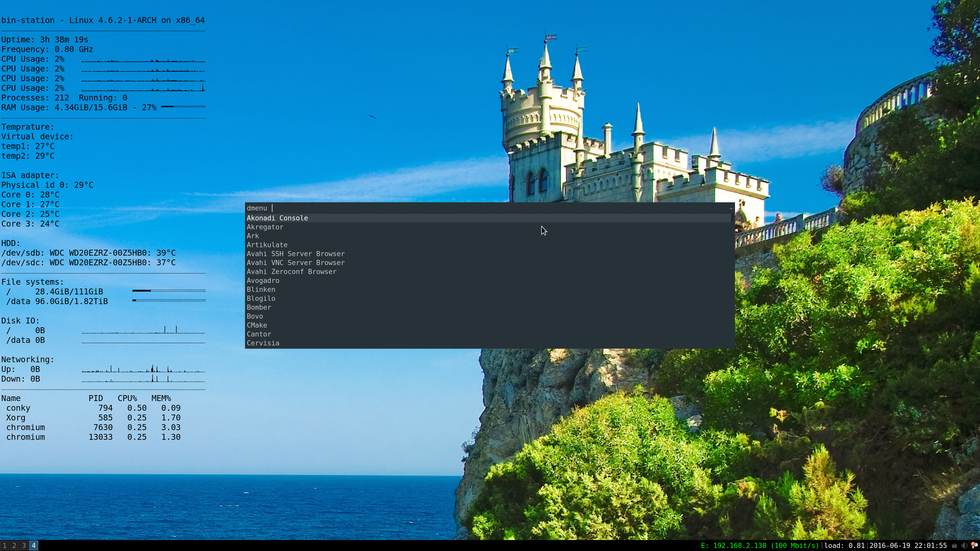Switch to workspace 1
This screenshot has width=980, height=551.
(5, 546)
